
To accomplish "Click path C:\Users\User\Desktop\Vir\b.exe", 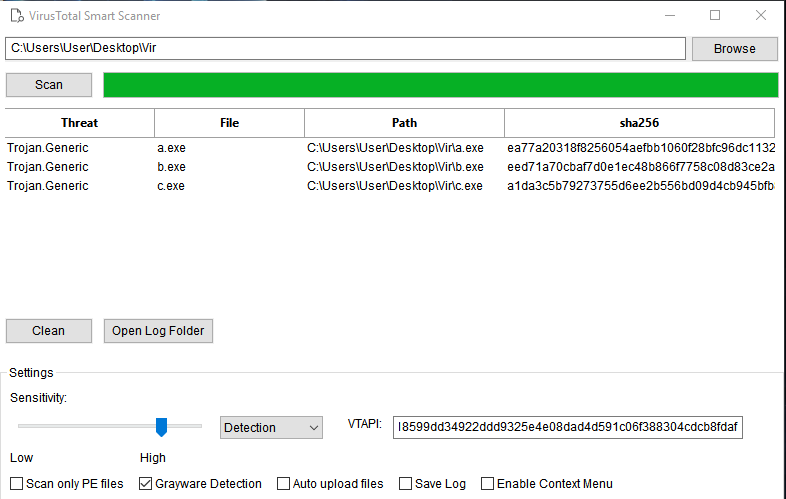I will point(396,167).
